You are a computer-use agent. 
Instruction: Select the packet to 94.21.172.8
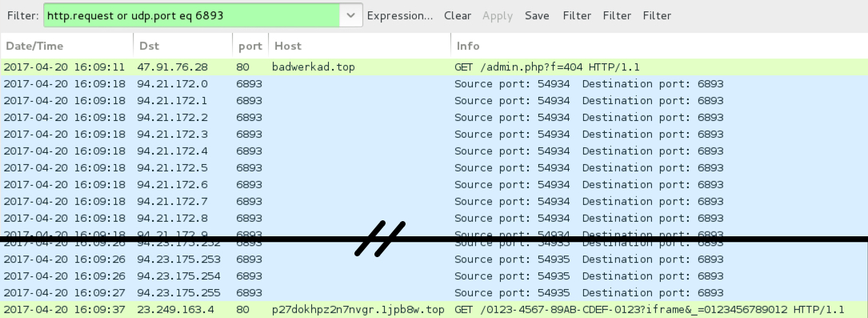pyautogui.click(x=434, y=219)
